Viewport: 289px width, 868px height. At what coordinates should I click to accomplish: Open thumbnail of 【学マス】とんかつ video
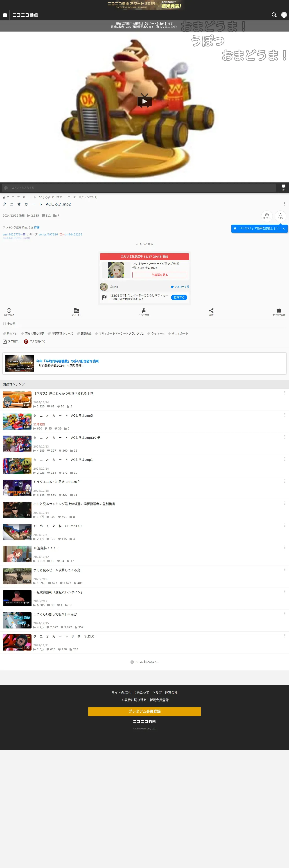(17, 400)
